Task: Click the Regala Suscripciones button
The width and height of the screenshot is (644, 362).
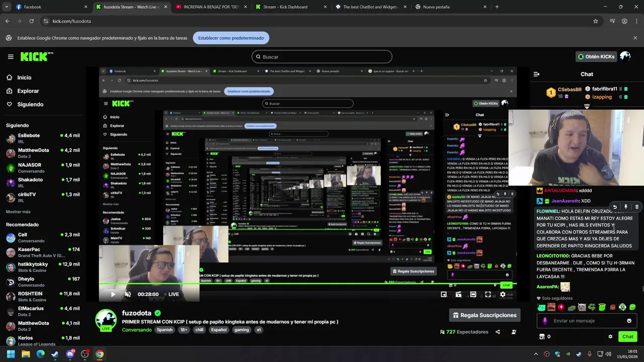Action: pyautogui.click(x=485, y=315)
